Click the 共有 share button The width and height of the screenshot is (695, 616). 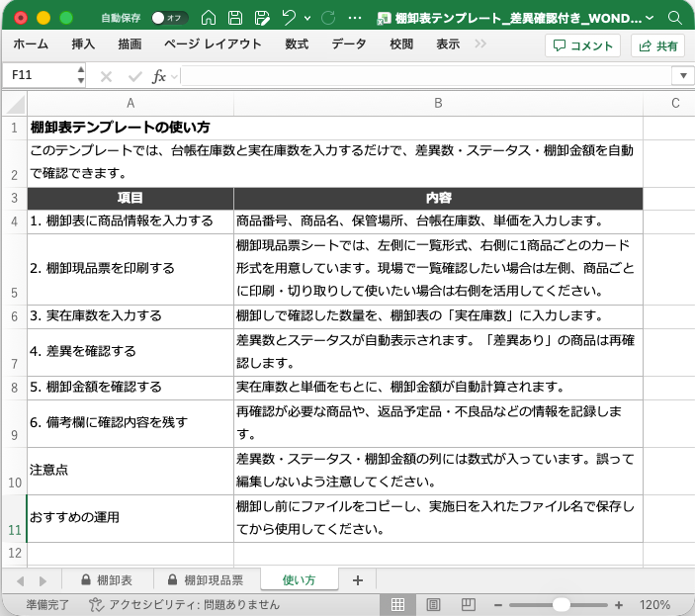(x=657, y=45)
